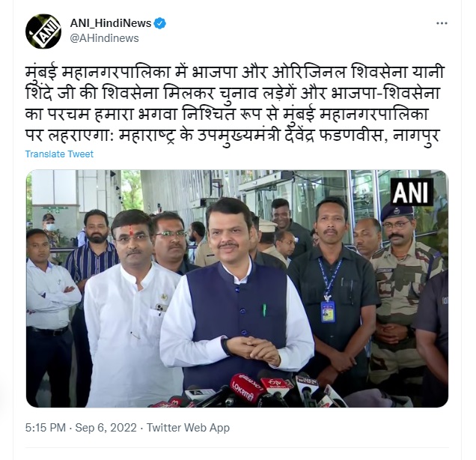476x460 pixels.
Task: Click the red tilak mark on the man's forehead
Action: [x=131, y=230]
